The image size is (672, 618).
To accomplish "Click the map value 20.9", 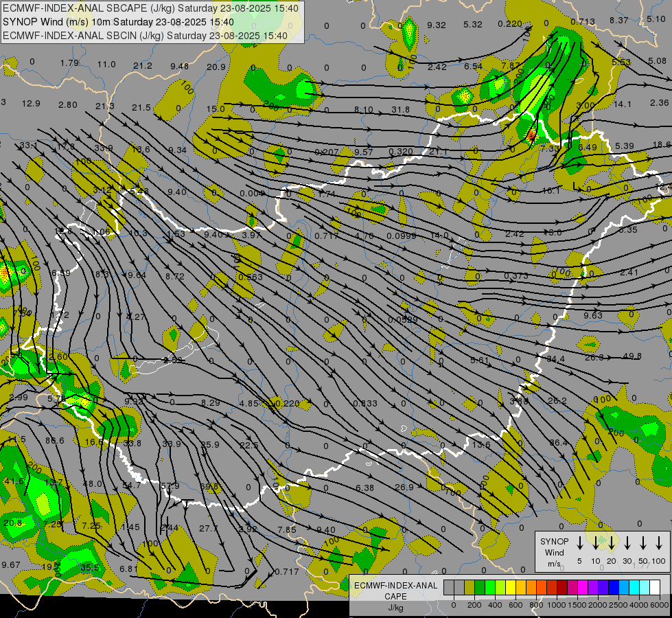I will [x=216, y=67].
